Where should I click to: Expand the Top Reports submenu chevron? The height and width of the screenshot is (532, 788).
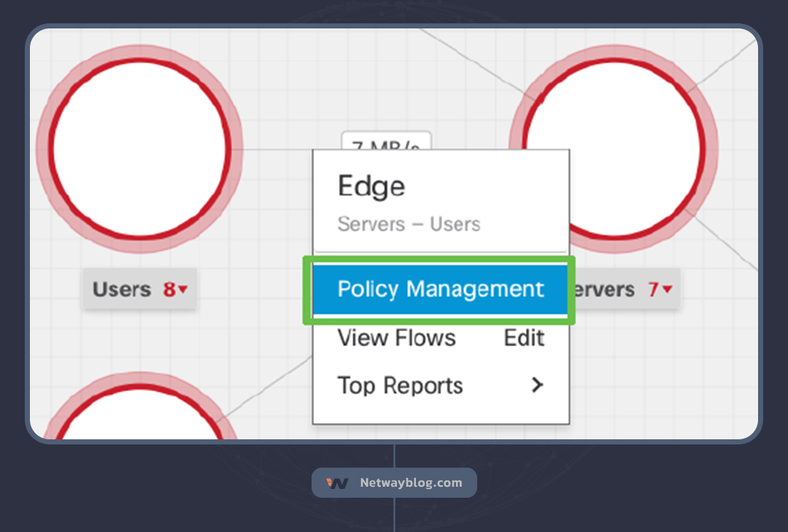click(x=538, y=385)
